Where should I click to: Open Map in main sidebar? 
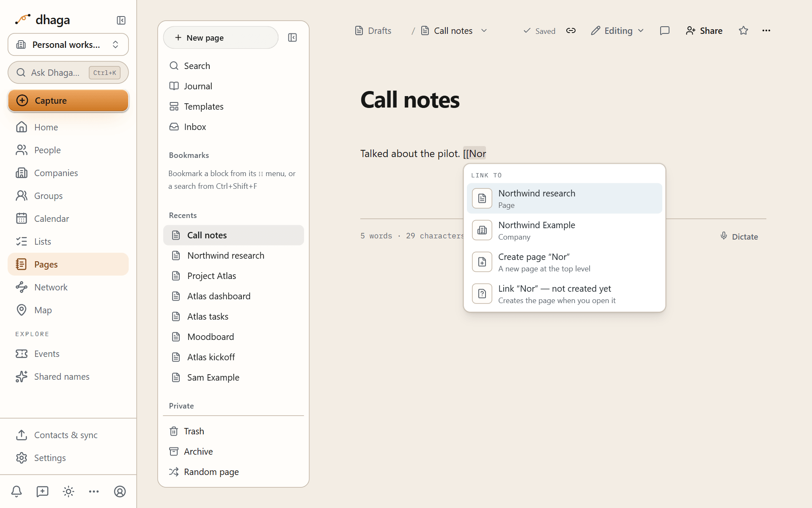[68, 310]
